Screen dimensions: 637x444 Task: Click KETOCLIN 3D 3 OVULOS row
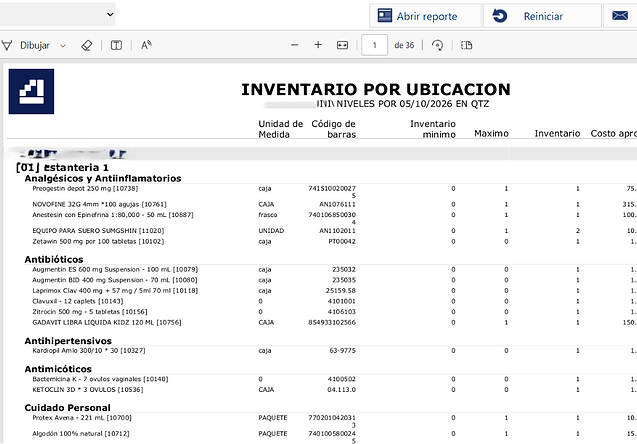pyautogui.click(x=87, y=390)
